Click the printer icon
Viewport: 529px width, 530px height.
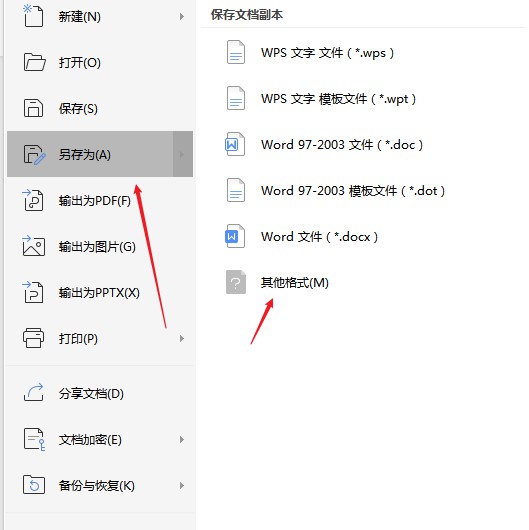pos(33,338)
